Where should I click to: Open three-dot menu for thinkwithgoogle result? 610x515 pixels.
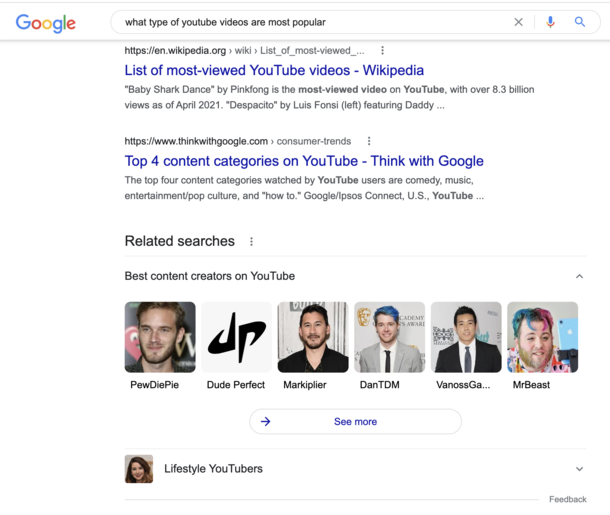(x=369, y=141)
